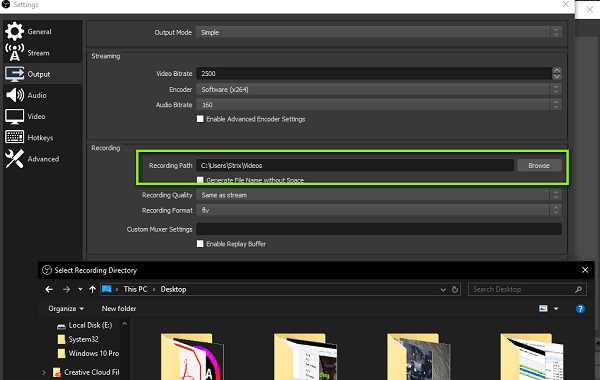Select the third desktop folder thumbnail
This screenshot has width=600, height=380.
pos(418,357)
